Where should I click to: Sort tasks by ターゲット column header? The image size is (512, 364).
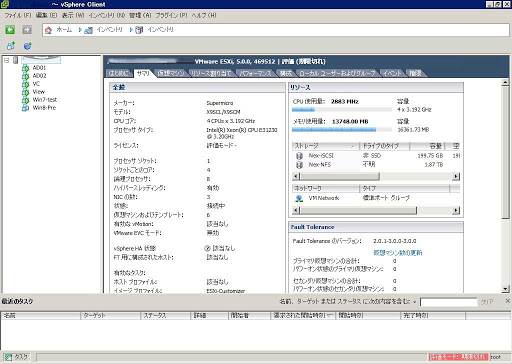pyautogui.click(x=110, y=315)
